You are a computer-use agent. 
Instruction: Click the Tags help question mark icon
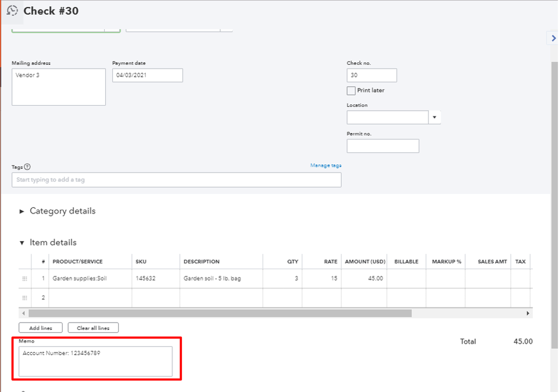[x=27, y=167]
